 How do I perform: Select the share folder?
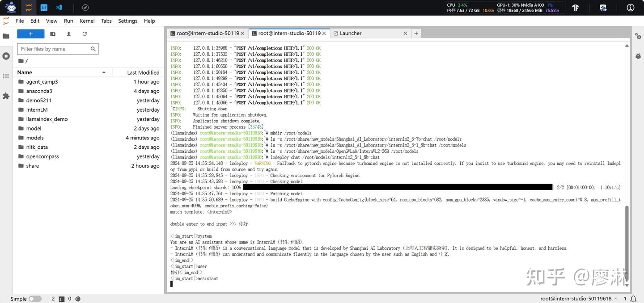[89, 166]
